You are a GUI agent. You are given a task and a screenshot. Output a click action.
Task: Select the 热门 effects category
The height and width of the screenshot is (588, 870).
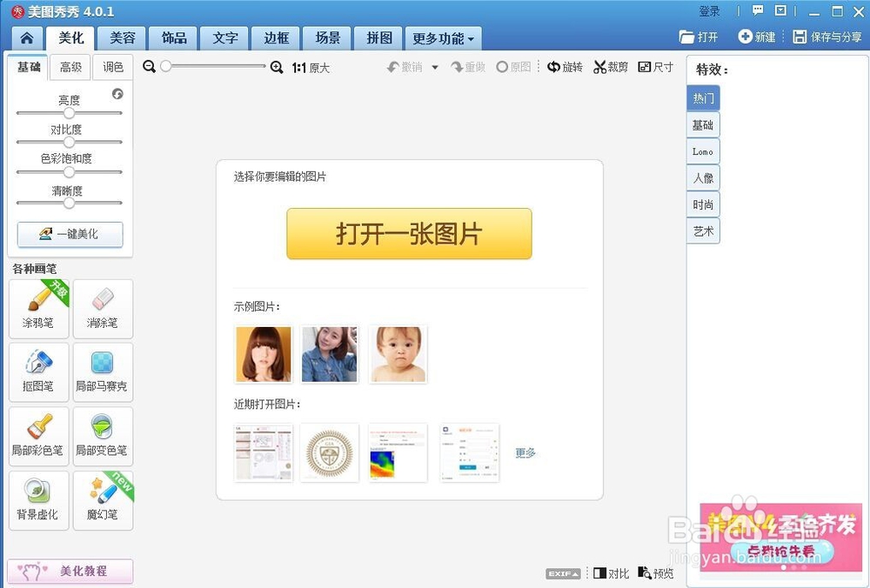[x=703, y=98]
